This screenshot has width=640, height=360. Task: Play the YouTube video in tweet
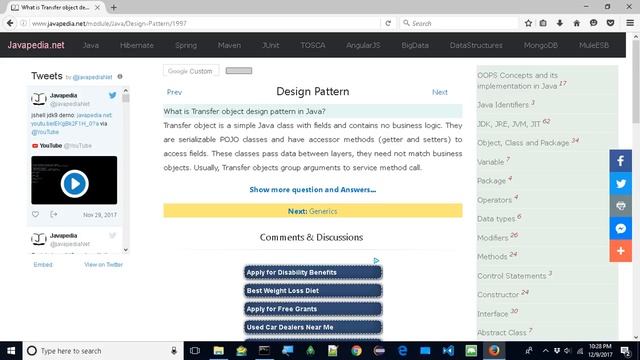tap(74, 184)
